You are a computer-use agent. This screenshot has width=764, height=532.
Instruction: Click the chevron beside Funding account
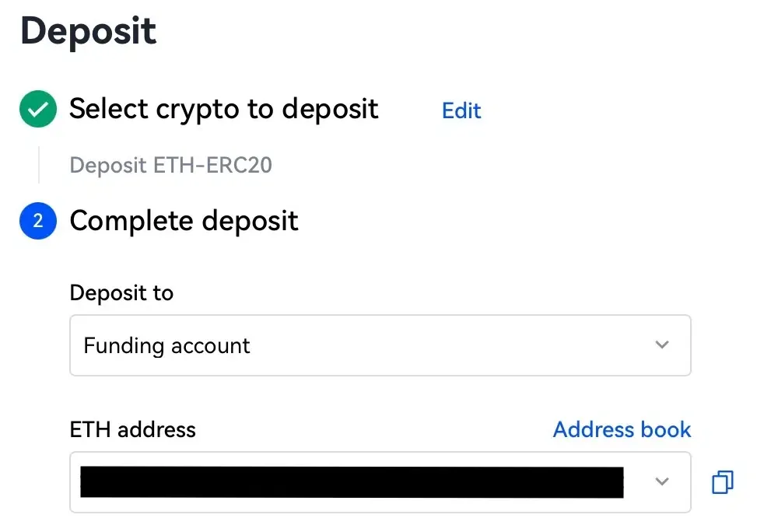point(662,345)
